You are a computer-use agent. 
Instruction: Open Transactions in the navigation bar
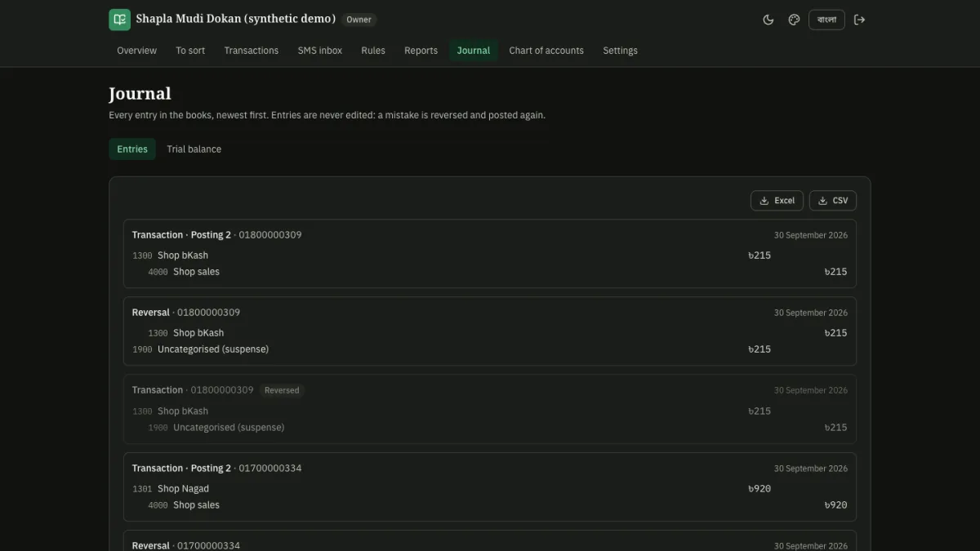pyautogui.click(x=252, y=51)
